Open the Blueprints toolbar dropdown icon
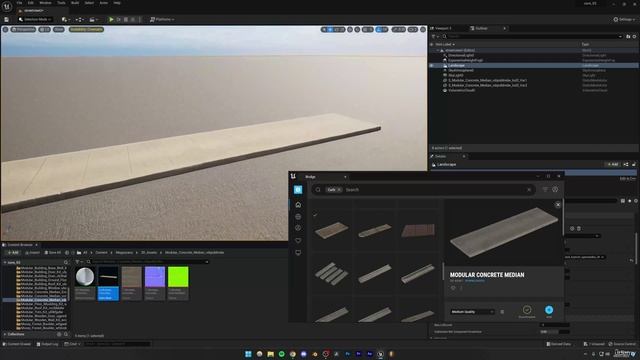The height and width of the screenshot is (360, 640). tap(80, 19)
